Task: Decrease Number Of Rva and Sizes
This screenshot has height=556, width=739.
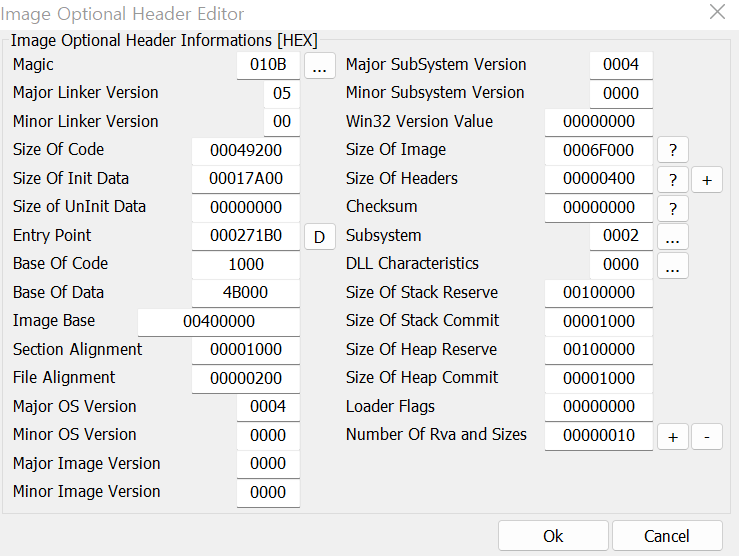Action: 706,436
